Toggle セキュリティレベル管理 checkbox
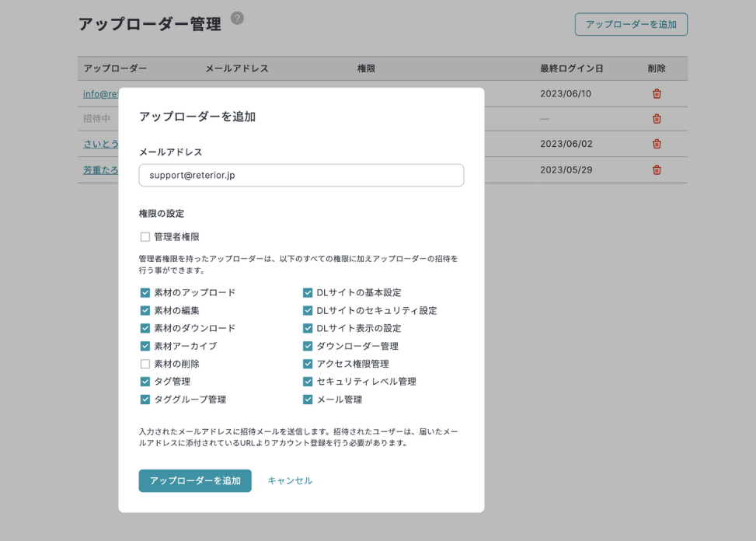Screen dimensions: 756x541 [x=308, y=382]
